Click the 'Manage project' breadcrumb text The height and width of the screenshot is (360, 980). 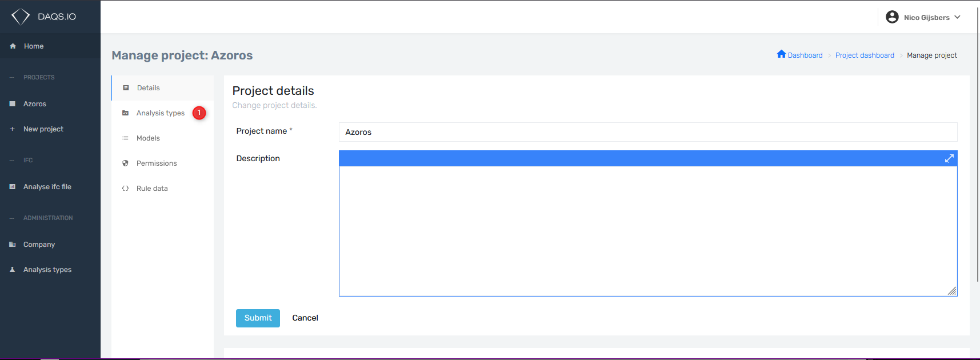point(932,55)
